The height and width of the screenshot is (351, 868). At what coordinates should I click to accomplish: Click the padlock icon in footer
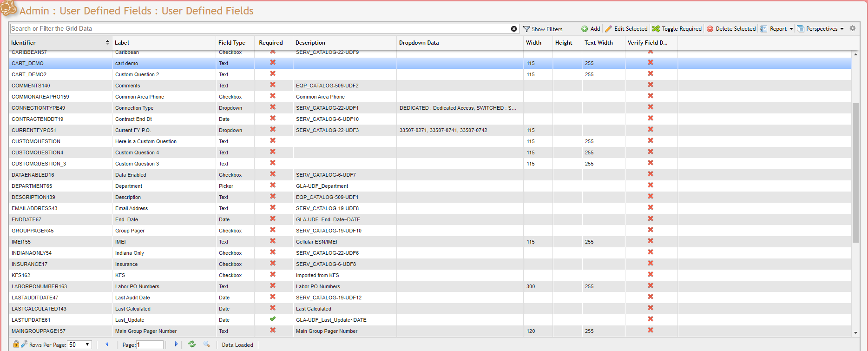16,344
